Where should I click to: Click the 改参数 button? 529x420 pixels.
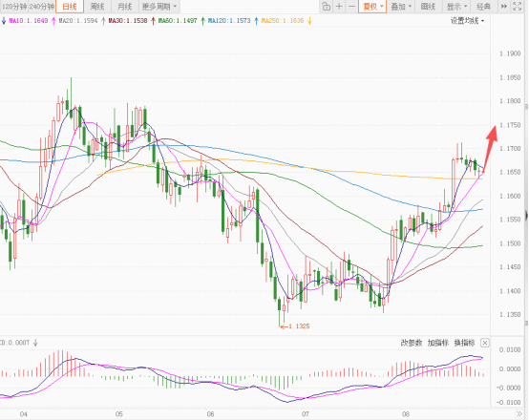tap(412, 343)
